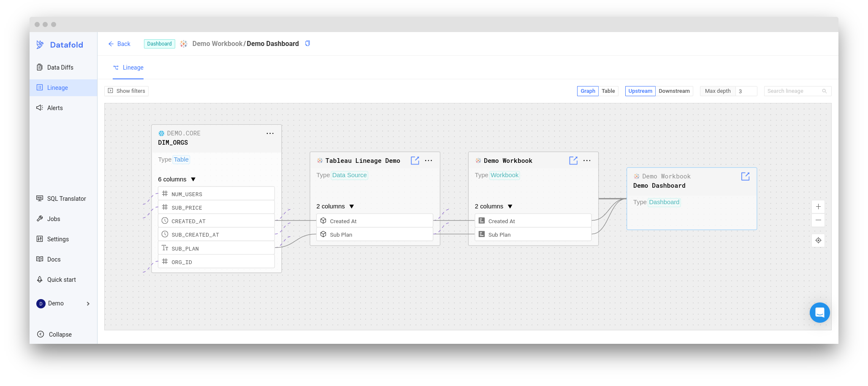Image resolution: width=868 pixels, height=386 pixels.
Task: Select Downstream direction
Action: tap(674, 91)
